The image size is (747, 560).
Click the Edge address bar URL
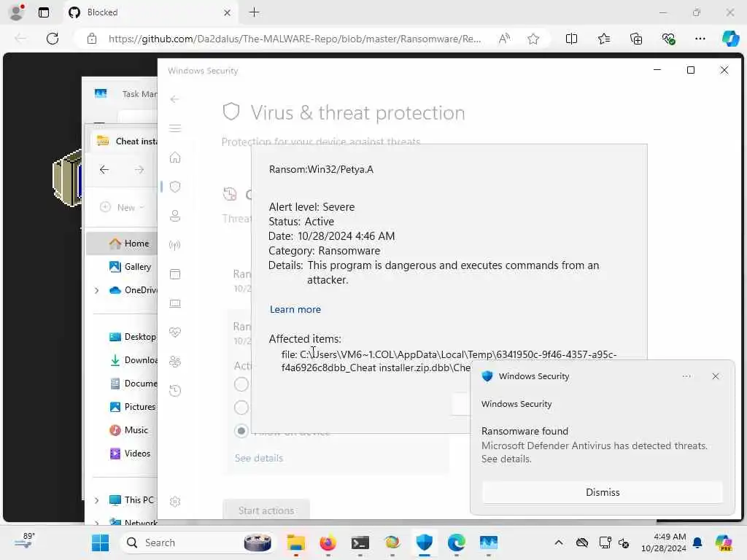tap(295, 39)
